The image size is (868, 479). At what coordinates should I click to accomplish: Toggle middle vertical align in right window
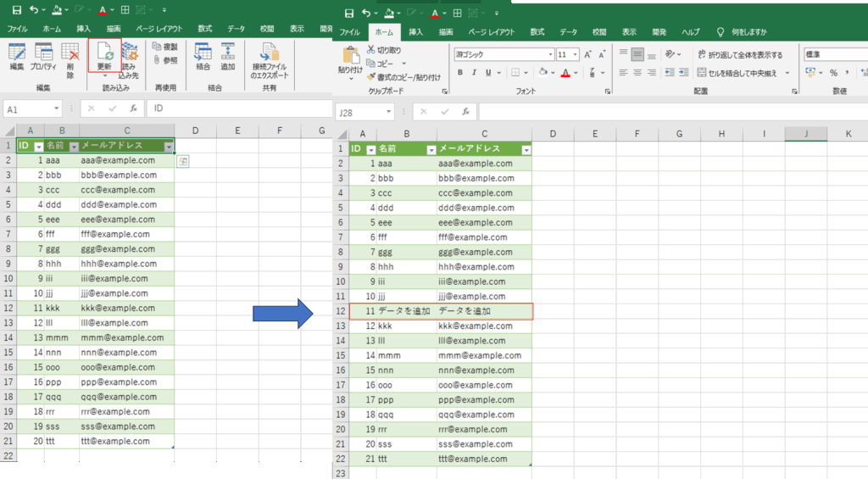(637, 54)
